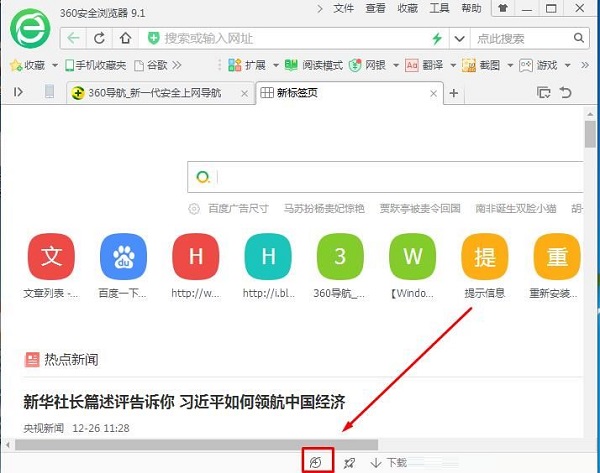Open the red 文章列表 shortcut tile

tap(51, 257)
